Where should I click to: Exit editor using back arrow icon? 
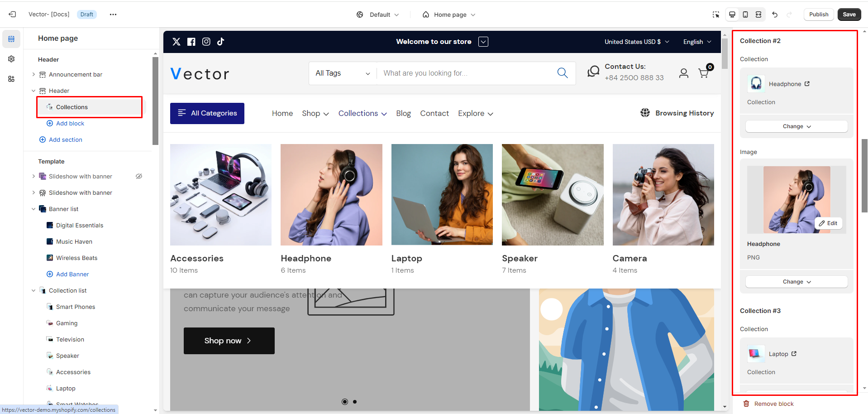click(12, 14)
